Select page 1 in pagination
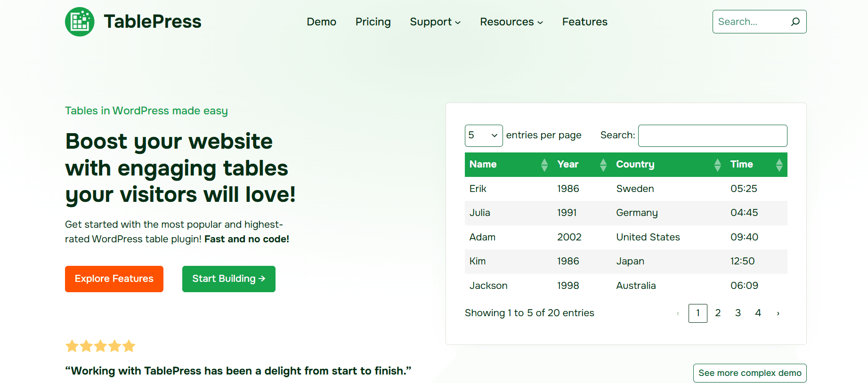The width and height of the screenshot is (868, 383). pyautogui.click(x=698, y=313)
